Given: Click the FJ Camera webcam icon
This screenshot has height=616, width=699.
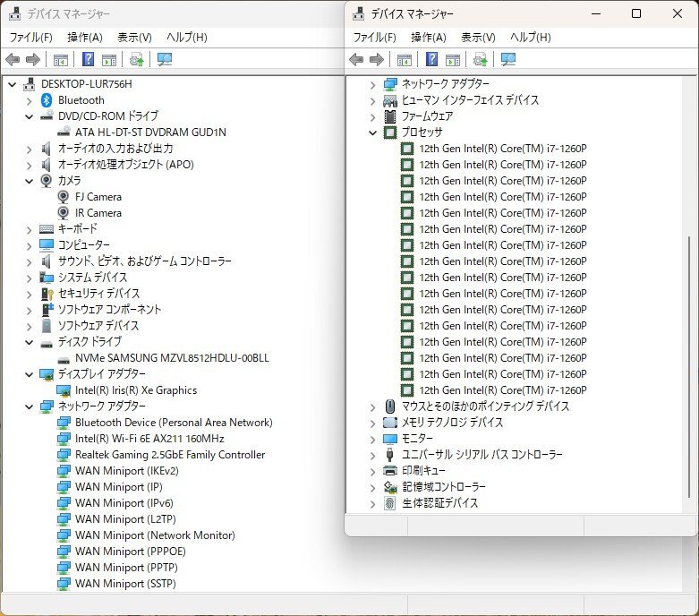Looking at the screenshot, I should (64, 197).
